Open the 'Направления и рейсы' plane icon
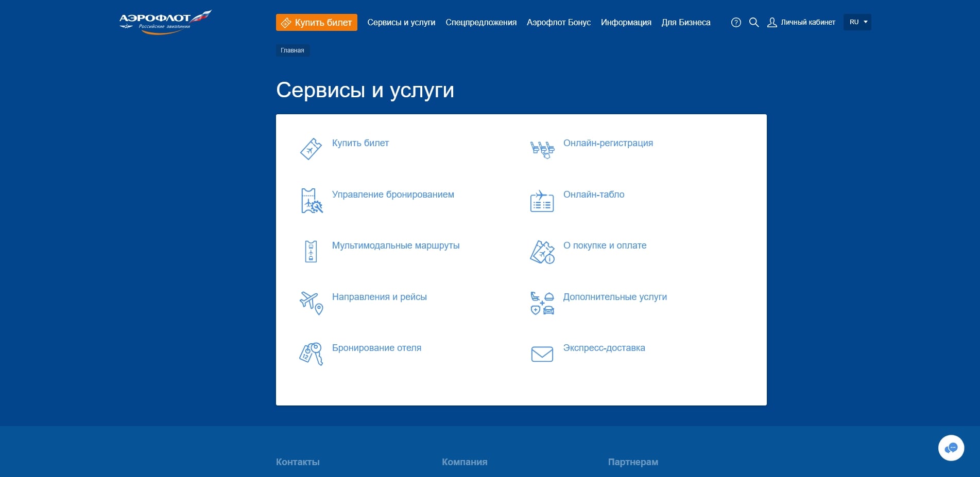 (311, 303)
